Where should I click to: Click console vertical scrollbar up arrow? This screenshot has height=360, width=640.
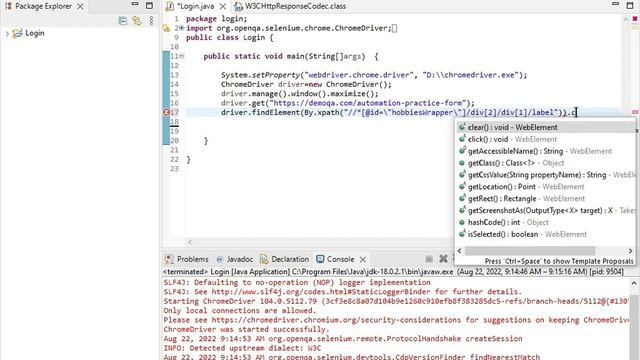point(633,283)
